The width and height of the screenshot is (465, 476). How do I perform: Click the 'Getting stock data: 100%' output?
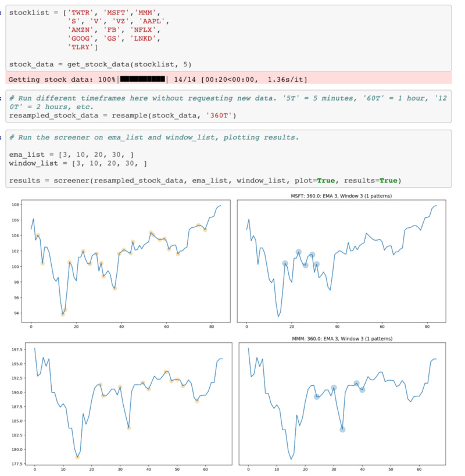coord(64,79)
